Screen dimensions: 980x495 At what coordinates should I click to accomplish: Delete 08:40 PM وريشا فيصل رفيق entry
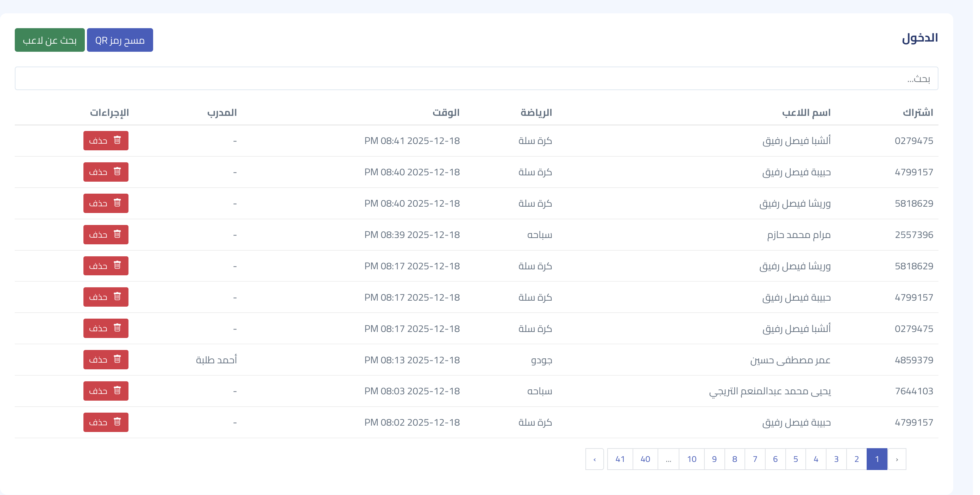pos(106,203)
